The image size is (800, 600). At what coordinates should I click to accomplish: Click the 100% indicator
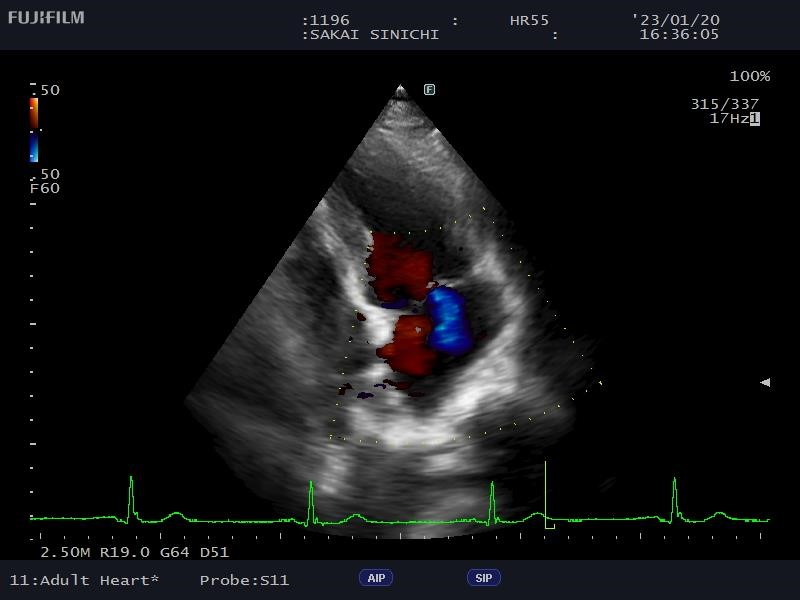(749, 77)
